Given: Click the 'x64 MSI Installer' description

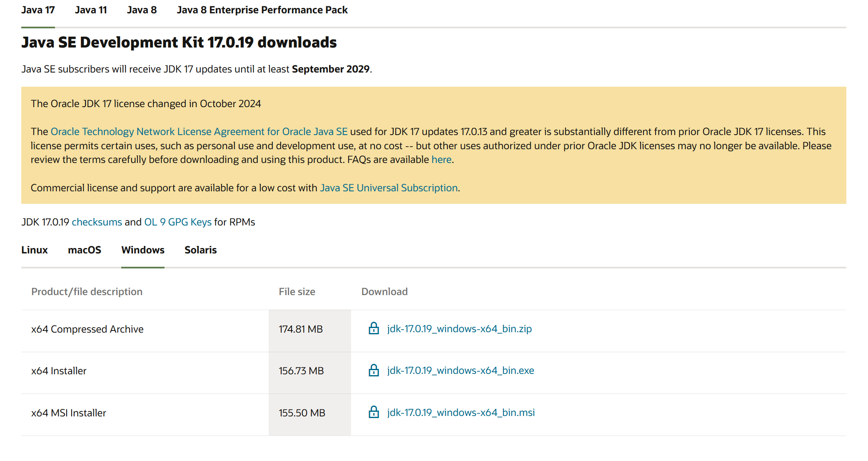Looking at the screenshot, I should pyautogui.click(x=69, y=413).
